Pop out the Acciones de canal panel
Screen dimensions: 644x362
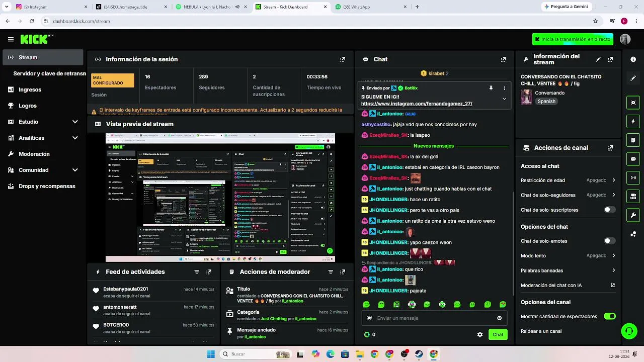pyautogui.click(x=610, y=148)
